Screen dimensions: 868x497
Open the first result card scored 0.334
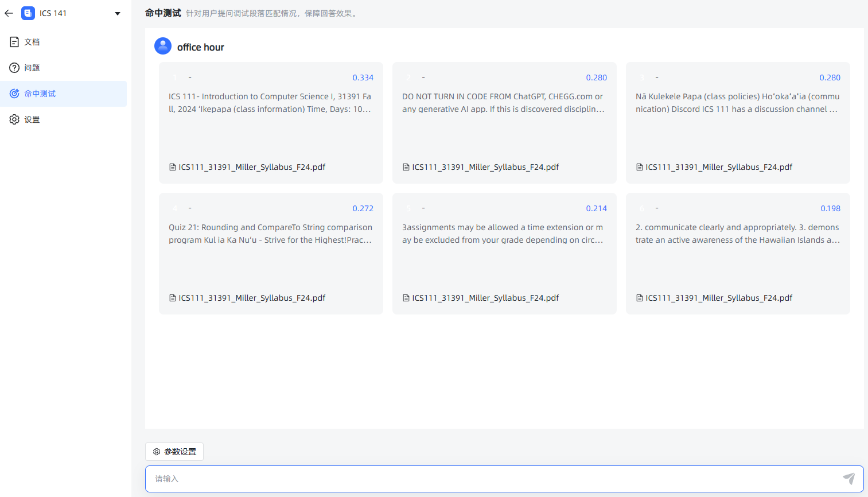point(271,122)
